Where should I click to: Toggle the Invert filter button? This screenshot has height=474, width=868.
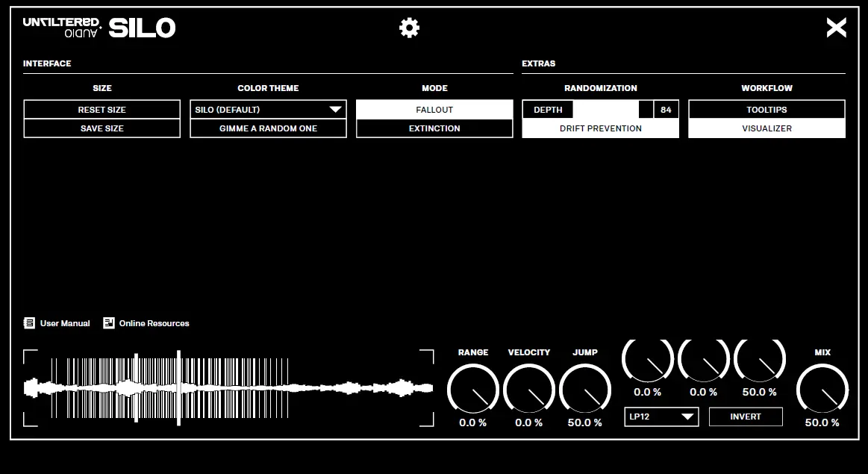click(746, 417)
